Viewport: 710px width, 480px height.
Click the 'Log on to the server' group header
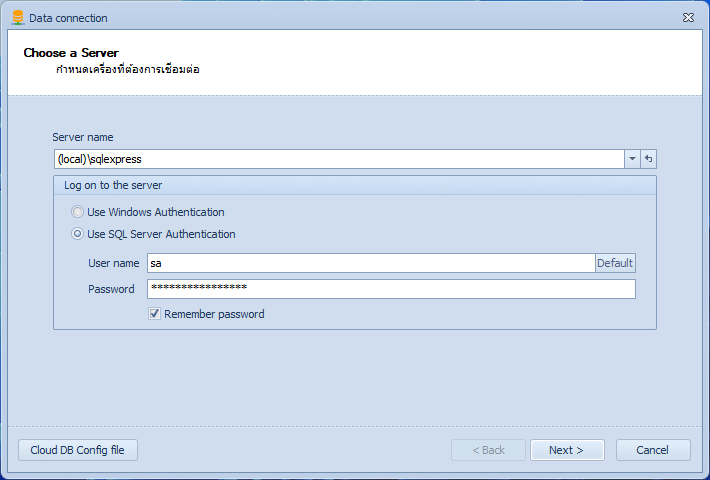(355, 185)
